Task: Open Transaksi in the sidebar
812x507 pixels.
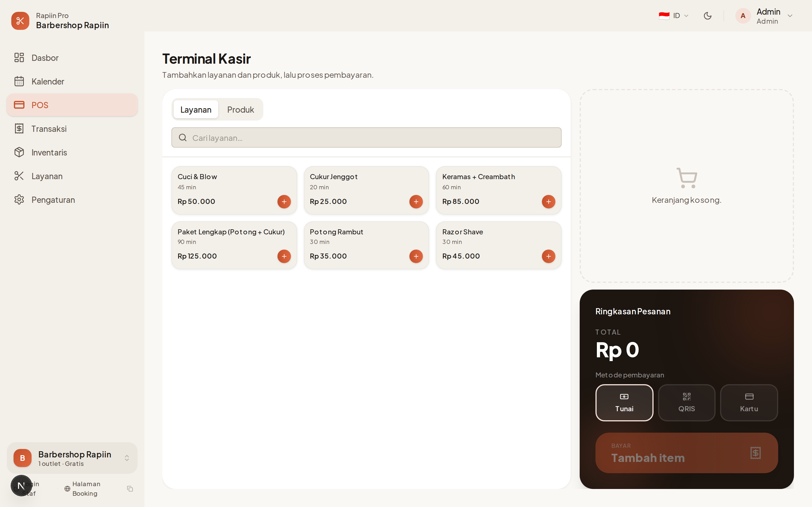Action: [49, 129]
